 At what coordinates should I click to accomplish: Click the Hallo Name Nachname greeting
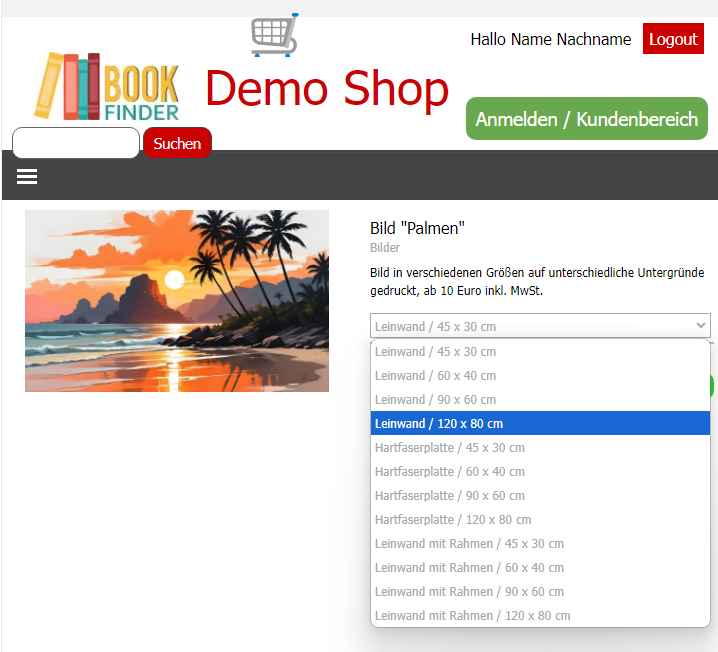click(551, 39)
